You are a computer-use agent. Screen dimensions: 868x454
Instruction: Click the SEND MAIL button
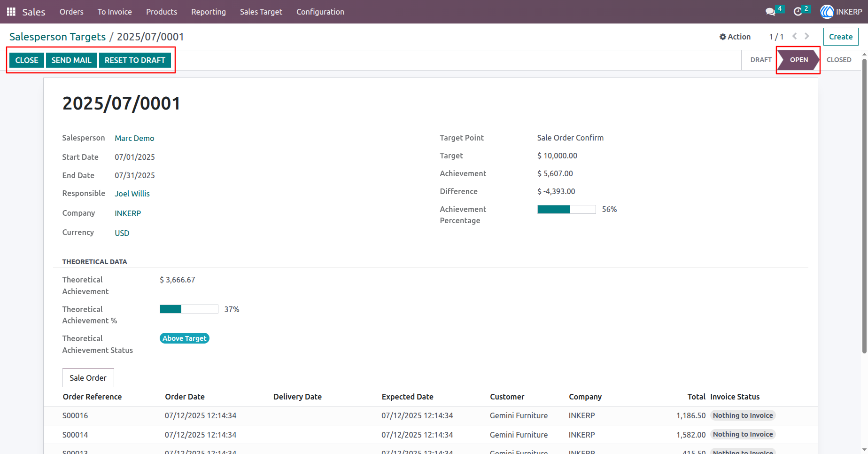71,60
